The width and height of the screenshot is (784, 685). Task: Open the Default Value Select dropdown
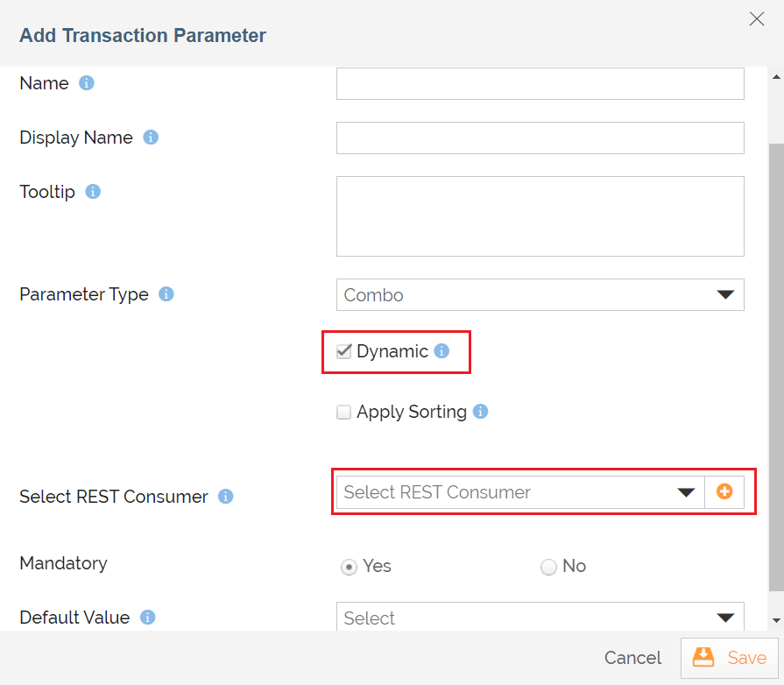pos(540,617)
